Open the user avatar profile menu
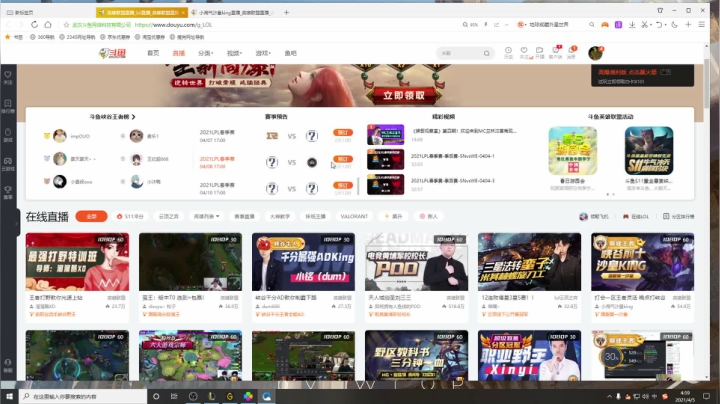The width and height of the screenshot is (720, 404). tap(596, 53)
